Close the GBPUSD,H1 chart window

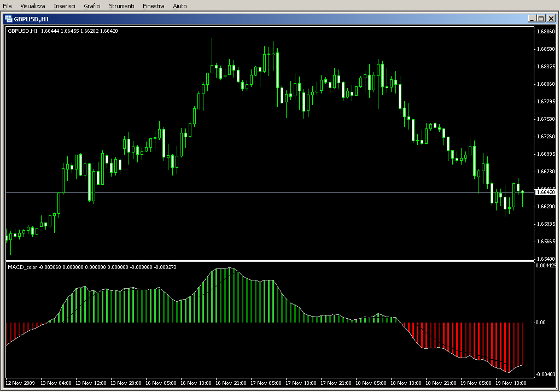551,19
